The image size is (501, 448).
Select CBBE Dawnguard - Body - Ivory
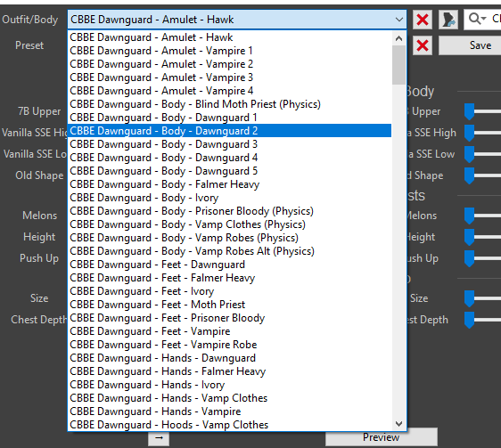229,198
